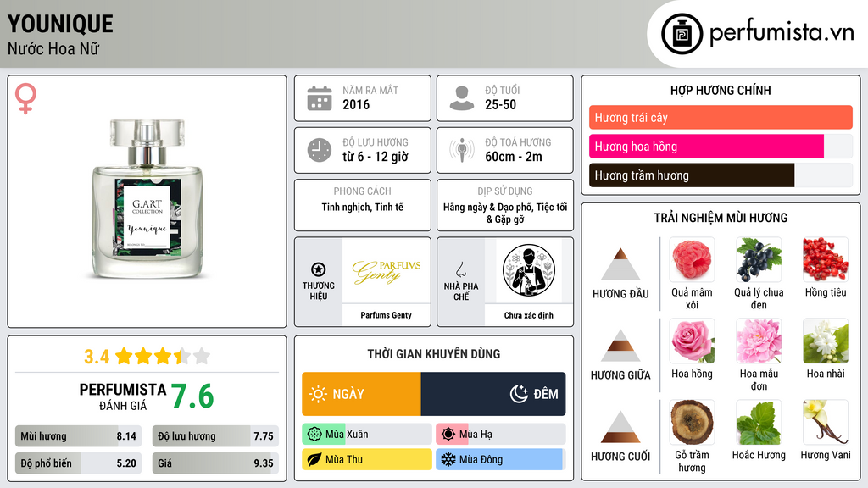Click the clock icon for Độ lưu hương

(x=320, y=150)
